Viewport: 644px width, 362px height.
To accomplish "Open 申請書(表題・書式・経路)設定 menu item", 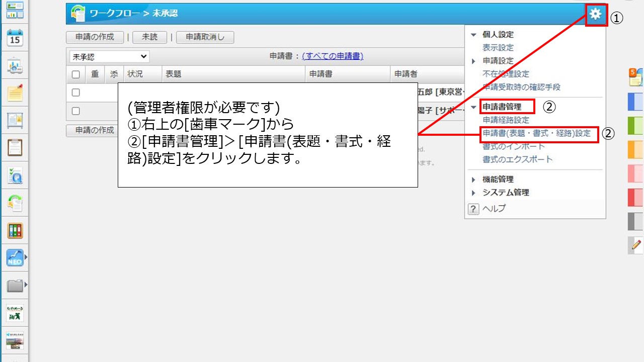I will [536, 134].
